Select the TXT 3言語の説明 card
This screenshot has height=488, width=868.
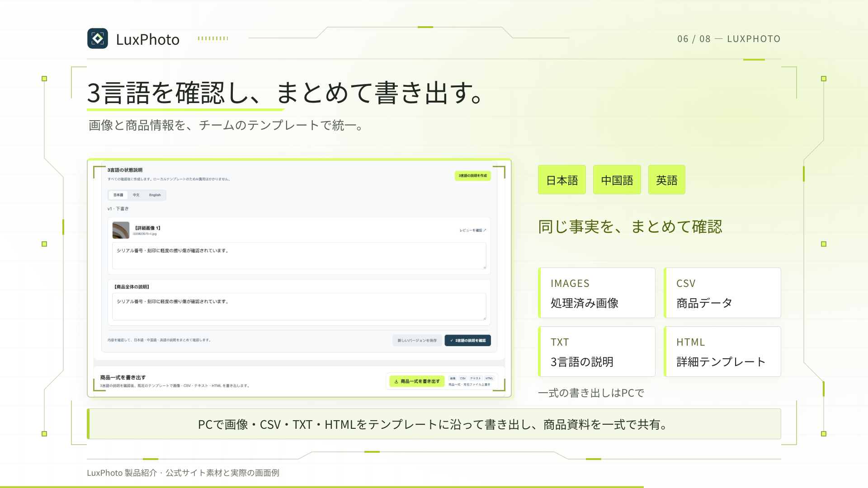pos(597,352)
